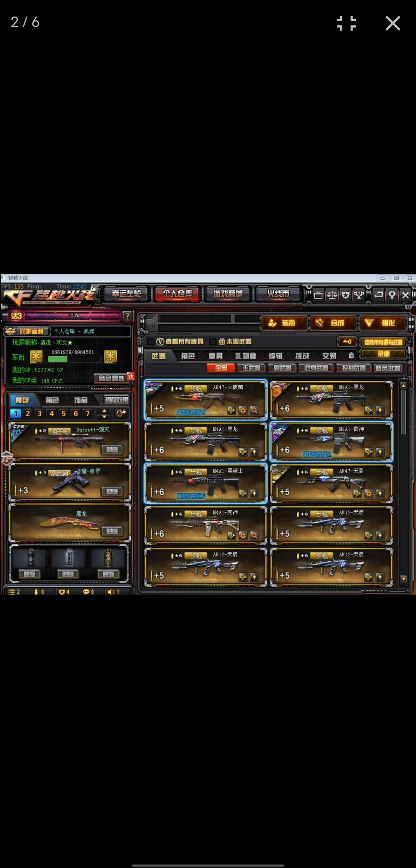Image resolution: width=416 pixels, height=868 pixels.
Task: Select backpack slot 7
Action: click(x=88, y=413)
